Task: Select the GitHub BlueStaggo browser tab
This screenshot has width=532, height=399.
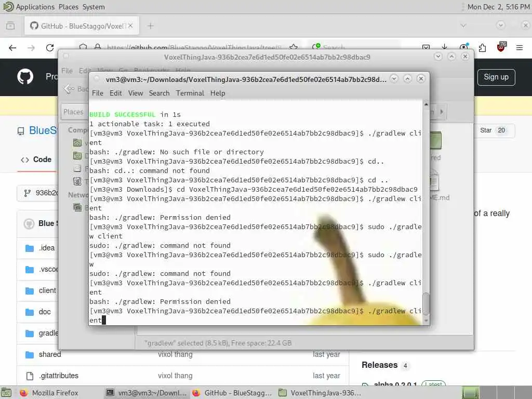Action: click(82, 26)
